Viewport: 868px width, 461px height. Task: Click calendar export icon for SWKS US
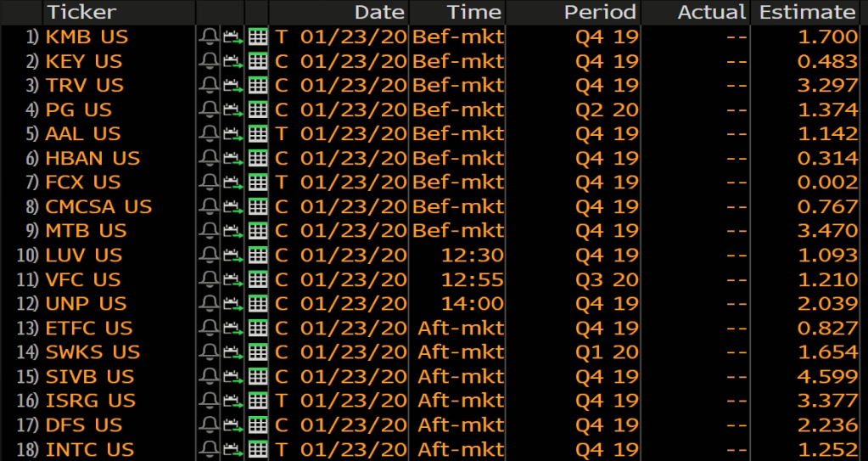pos(233,352)
